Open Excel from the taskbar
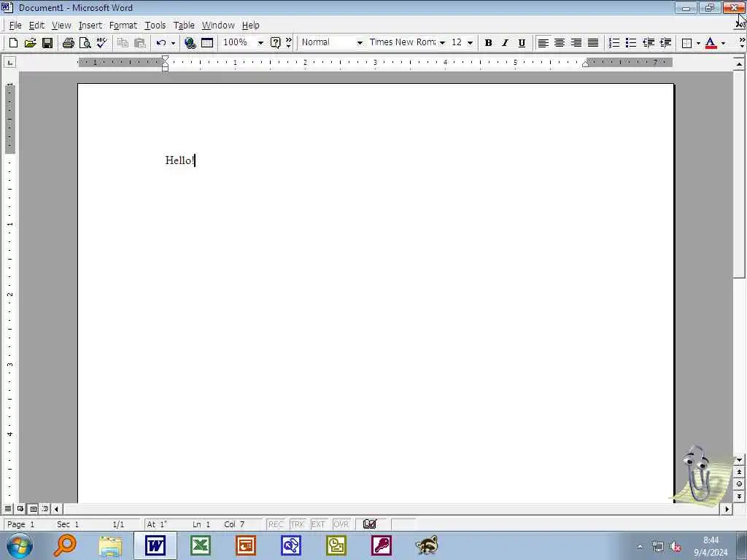Screen dimensions: 747x560 [200, 545]
